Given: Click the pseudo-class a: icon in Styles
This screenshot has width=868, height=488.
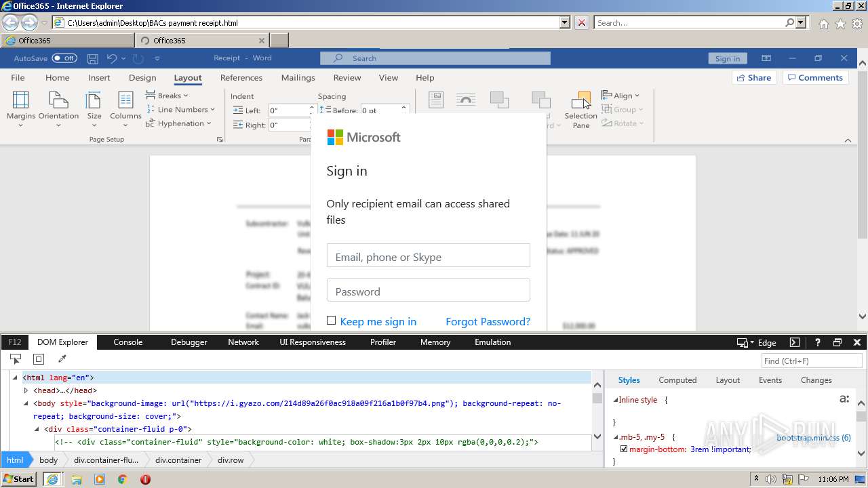Looking at the screenshot, I should pos(844,399).
